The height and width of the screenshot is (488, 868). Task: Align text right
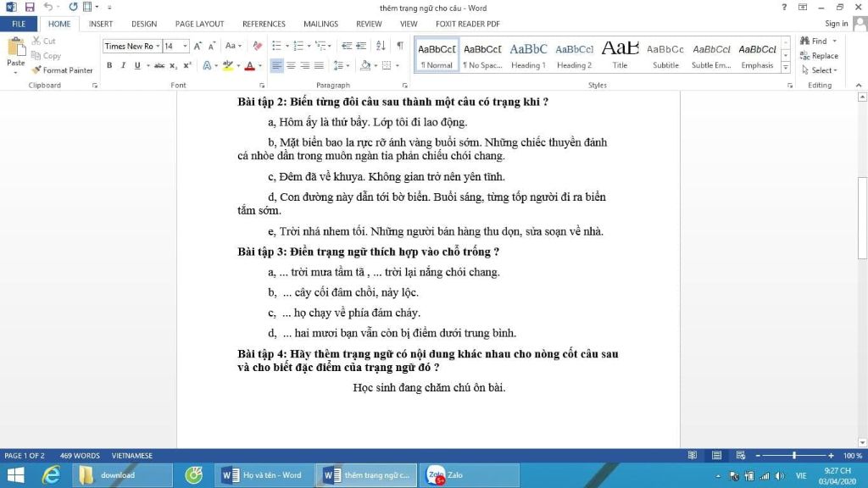(x=305, y=65)
